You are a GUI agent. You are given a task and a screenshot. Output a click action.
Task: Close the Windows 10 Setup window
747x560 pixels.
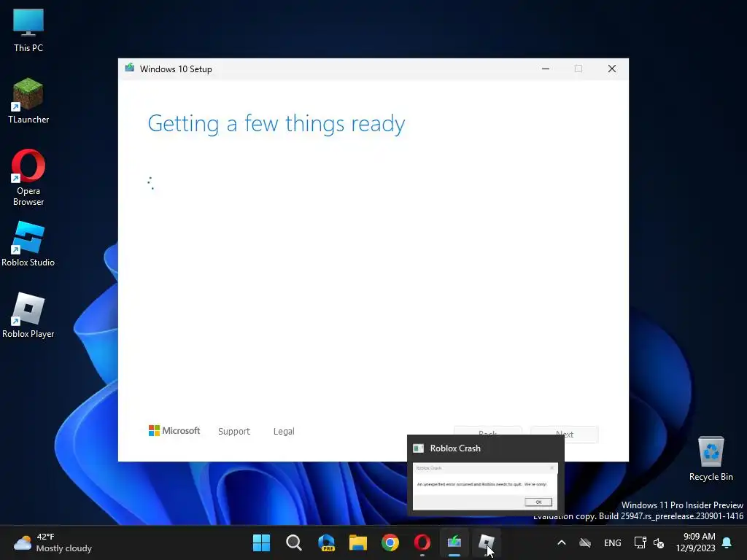[x=612, y=69]
